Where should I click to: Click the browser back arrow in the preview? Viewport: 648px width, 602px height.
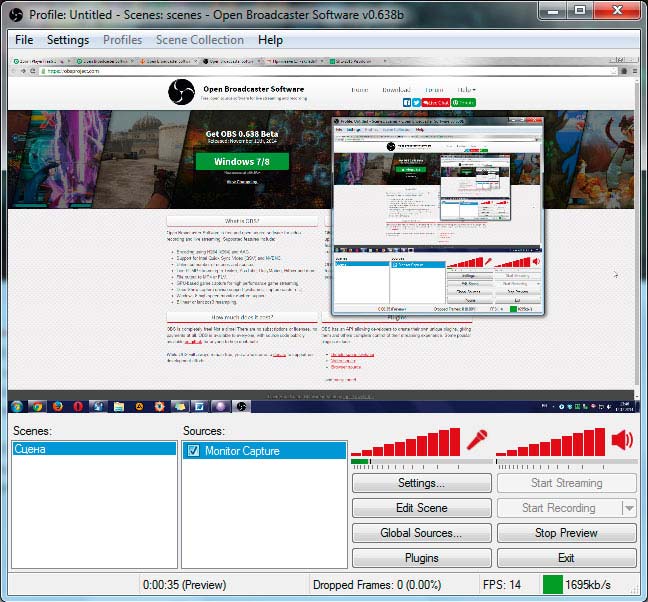(x=13, y=71)
